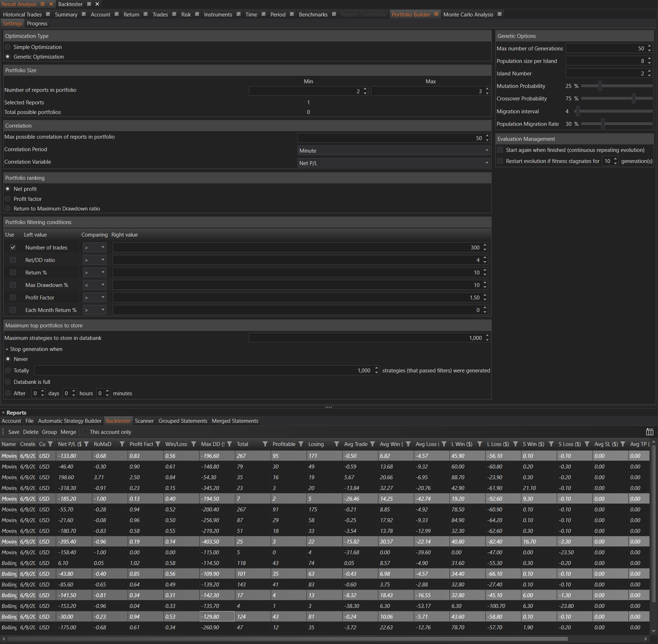Select the Simple Optimization radio button

[x=8, y=47]
